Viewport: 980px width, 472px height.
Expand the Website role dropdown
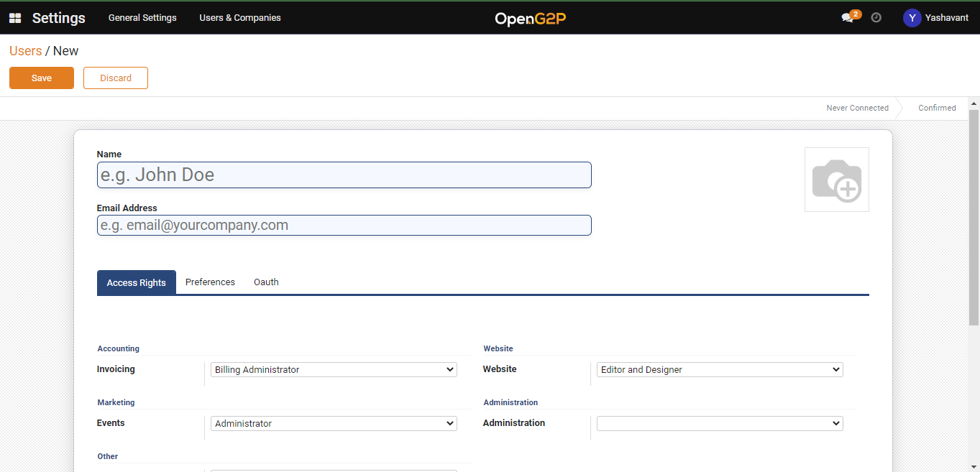coord(720,370)
